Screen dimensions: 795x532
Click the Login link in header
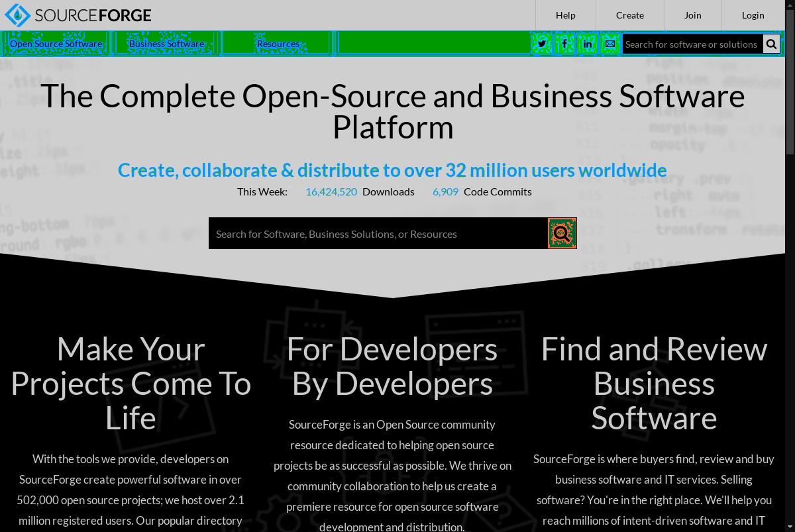753,15
